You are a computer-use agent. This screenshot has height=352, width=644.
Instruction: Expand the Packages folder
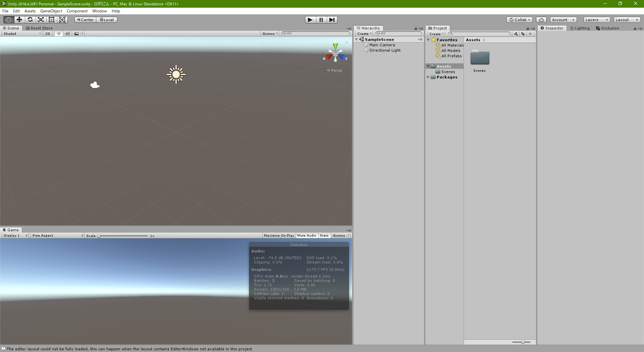pos(428,77)
